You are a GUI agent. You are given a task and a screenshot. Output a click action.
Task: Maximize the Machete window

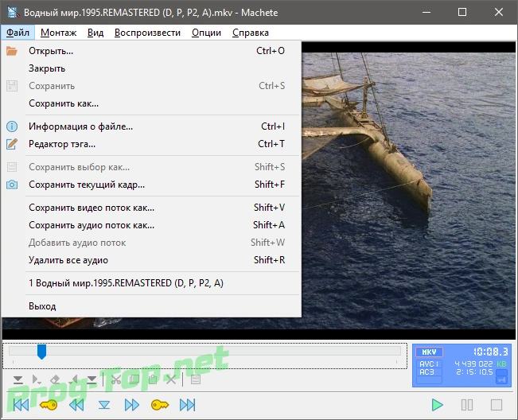tap(462, 12)
